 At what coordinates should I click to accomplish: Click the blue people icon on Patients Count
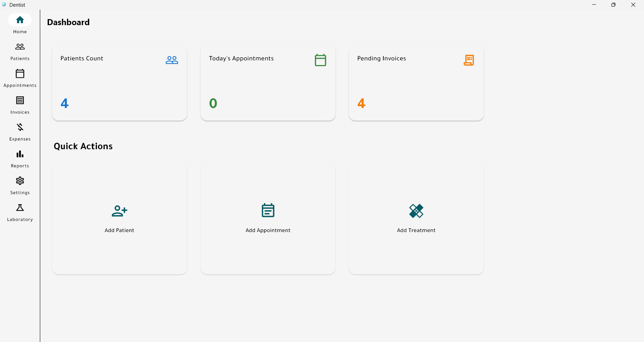pos(172,60)
